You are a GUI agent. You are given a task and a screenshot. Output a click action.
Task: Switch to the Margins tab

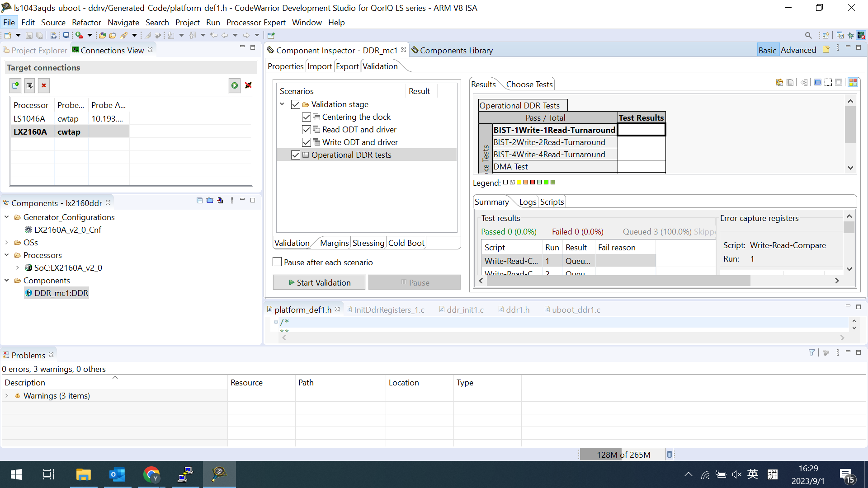point(335,243)
